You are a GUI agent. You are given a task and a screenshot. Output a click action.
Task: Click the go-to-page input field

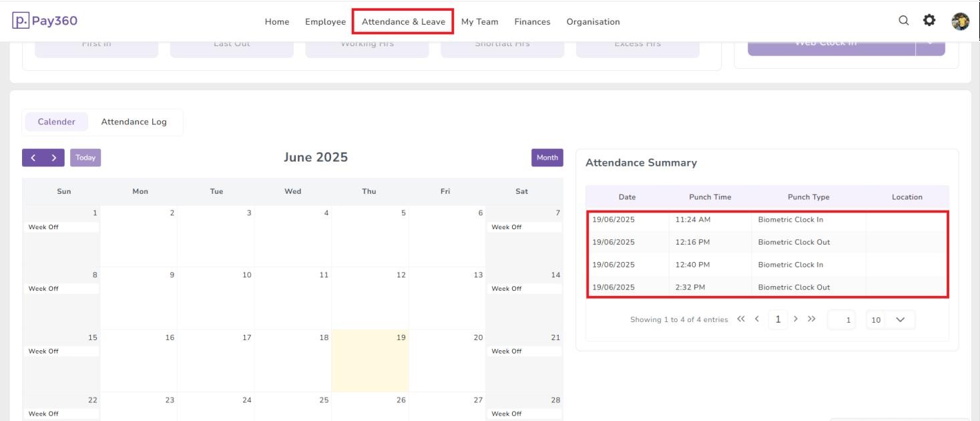click(x=841, y=319)
